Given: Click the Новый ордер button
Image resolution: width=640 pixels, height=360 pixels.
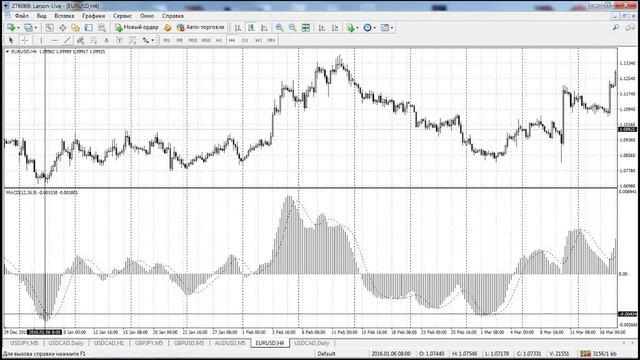Looking at the screenshot, I should tap(137, 28).
